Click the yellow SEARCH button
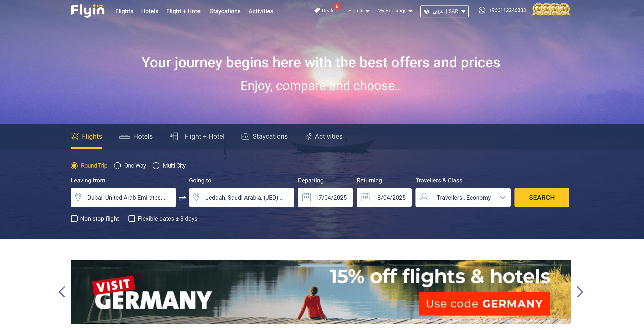 pyautogui.click(x=542, y=197)
